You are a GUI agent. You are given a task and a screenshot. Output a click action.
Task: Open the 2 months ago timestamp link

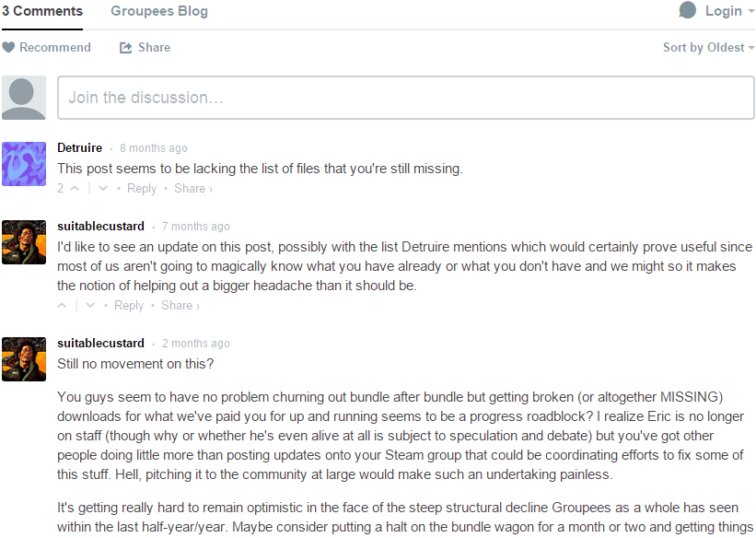click(x=196, y=343)
